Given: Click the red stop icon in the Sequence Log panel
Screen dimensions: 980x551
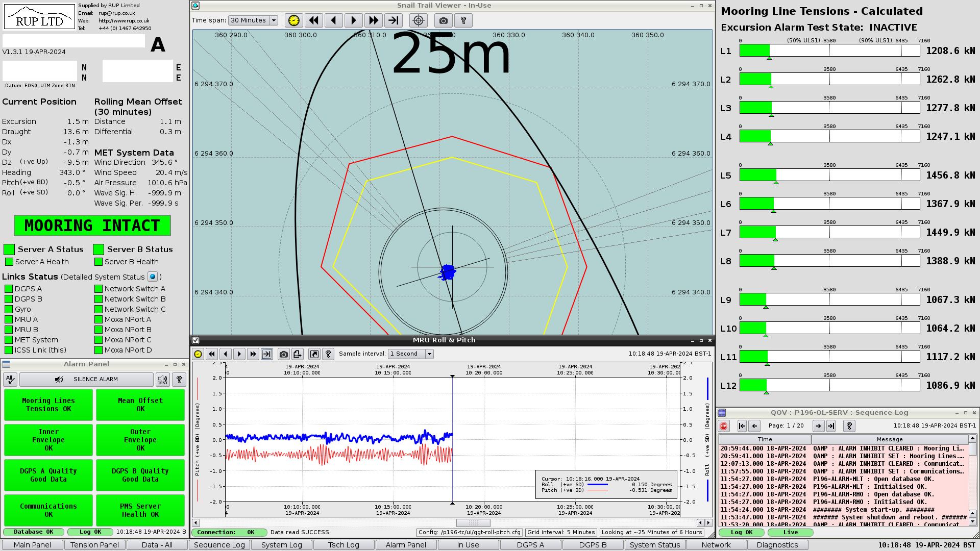Looking at the screenshot, I should 723,426.
